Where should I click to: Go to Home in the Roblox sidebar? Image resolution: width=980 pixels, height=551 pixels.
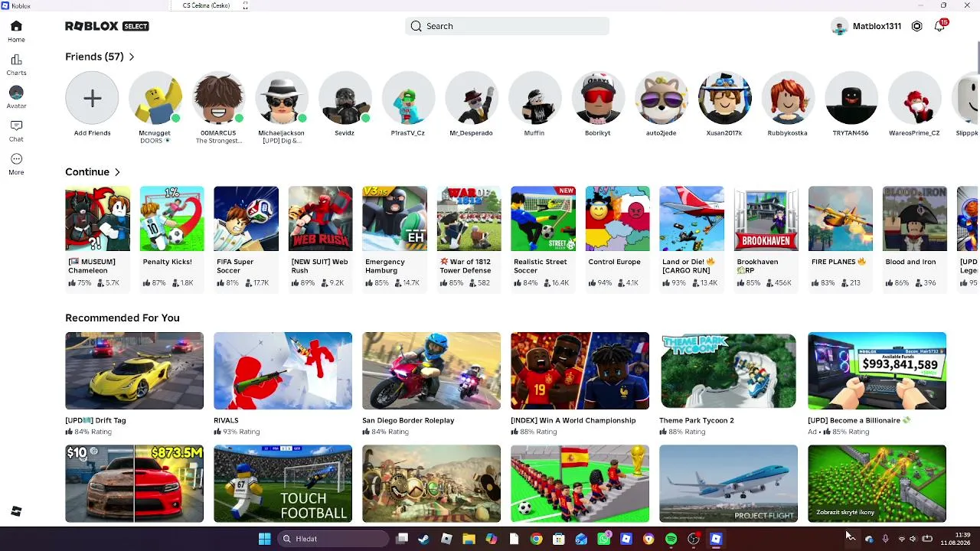point(16,31)
